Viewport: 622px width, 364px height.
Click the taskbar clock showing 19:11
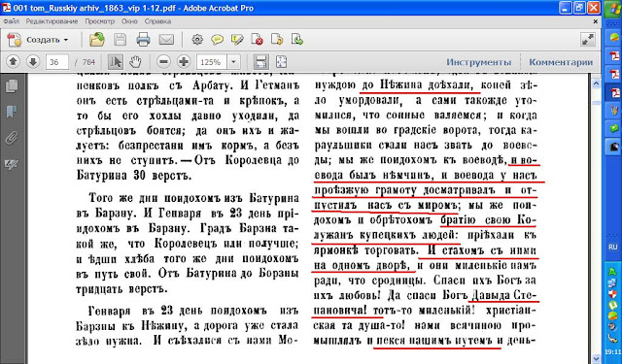tap(613, 352)
